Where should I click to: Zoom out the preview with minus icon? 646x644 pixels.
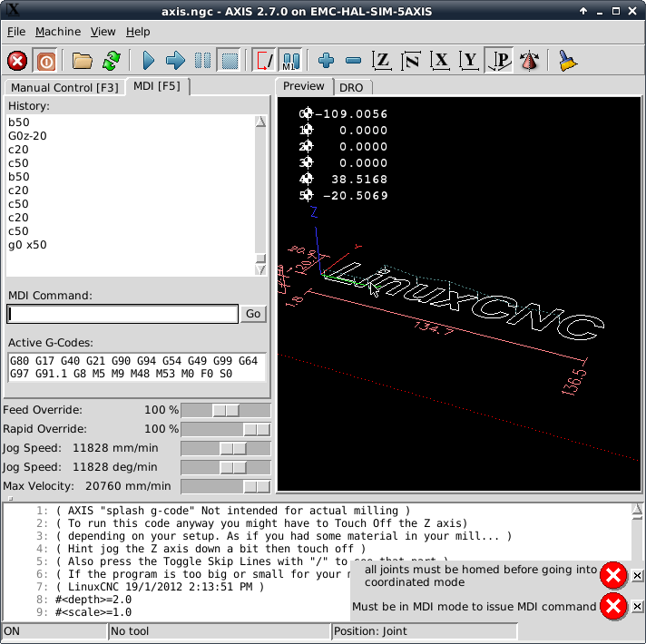354,61
